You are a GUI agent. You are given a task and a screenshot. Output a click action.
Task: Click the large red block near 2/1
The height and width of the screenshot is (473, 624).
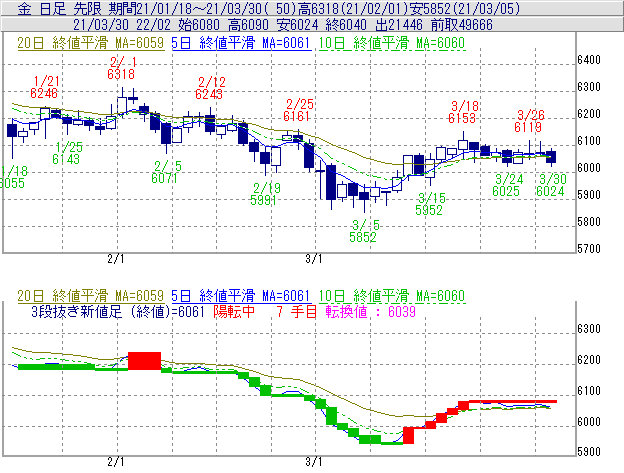144,361
